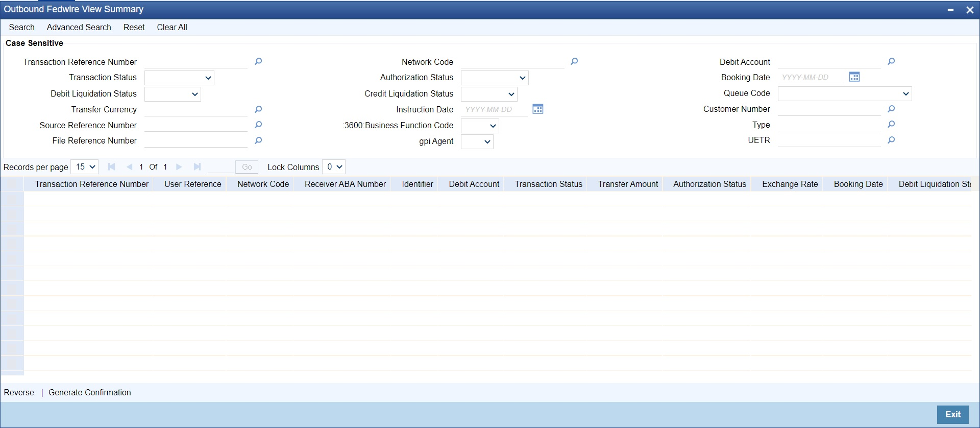Screen dimensions: 980x428
Task: Click UETR input field
Action: click(829, 140)
